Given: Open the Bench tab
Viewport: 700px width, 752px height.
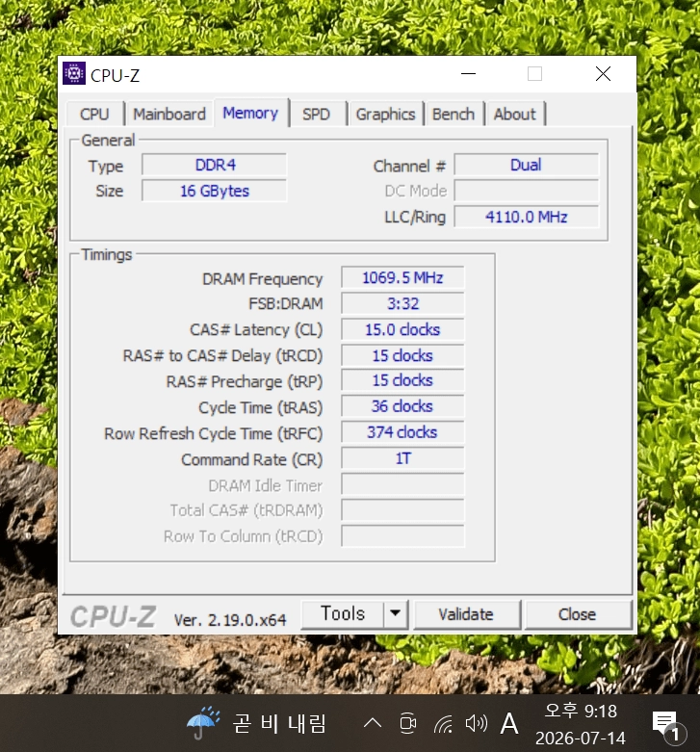Looking at the screenshot, I should coord(454,115).
